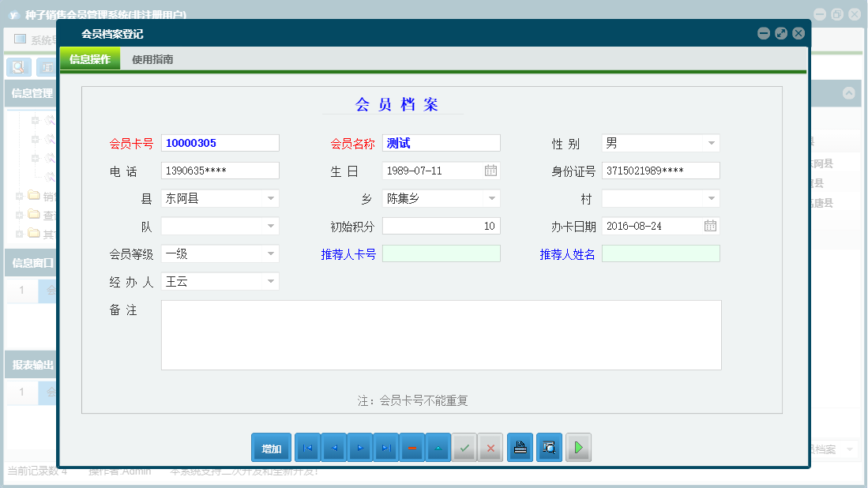Open the 县 county dropdown
The width and height of the screenshot is (868, 488).
coord(272,198)
